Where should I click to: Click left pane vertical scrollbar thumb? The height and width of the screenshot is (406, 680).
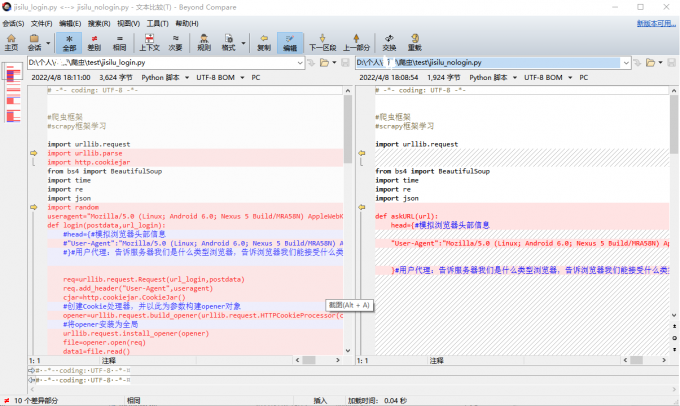pyautogui.click(x=348, y=129)
